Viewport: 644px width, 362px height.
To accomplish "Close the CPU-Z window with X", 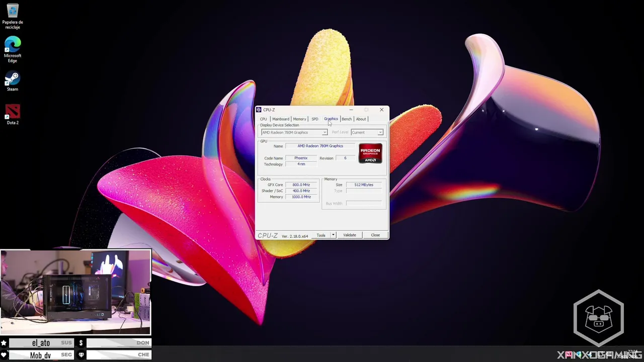I will 381,110.
